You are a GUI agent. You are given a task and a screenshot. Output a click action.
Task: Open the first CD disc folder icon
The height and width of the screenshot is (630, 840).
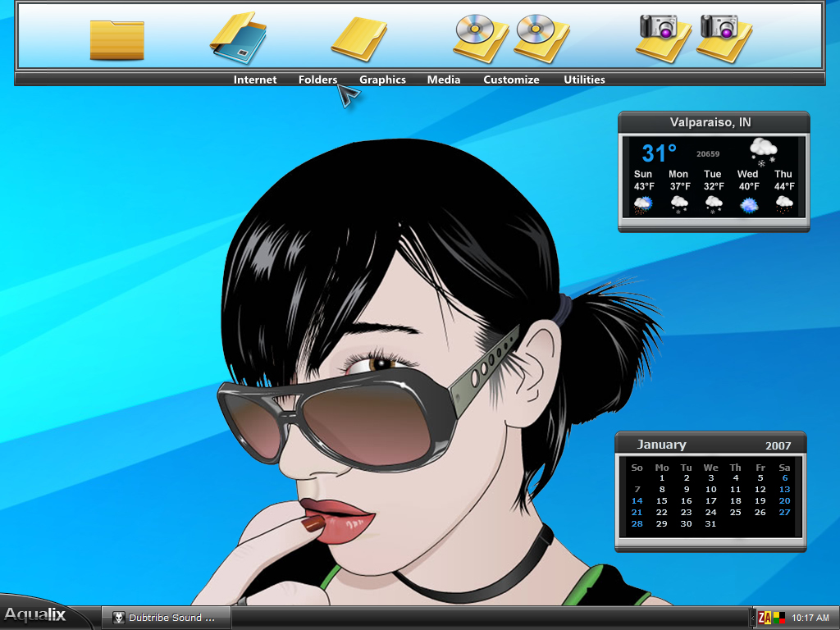[x=481, y=39]
